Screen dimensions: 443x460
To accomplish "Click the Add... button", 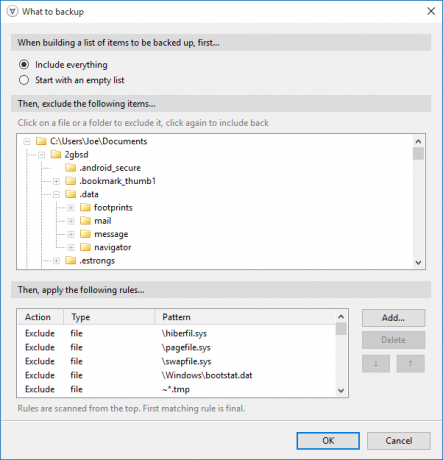I will point(393,318).
